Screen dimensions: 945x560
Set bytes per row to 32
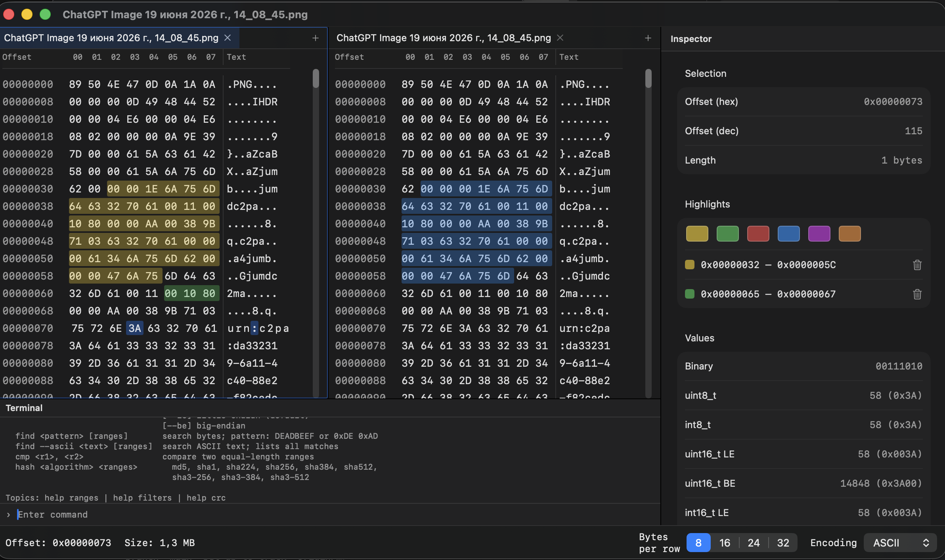[x=783, y=543]
